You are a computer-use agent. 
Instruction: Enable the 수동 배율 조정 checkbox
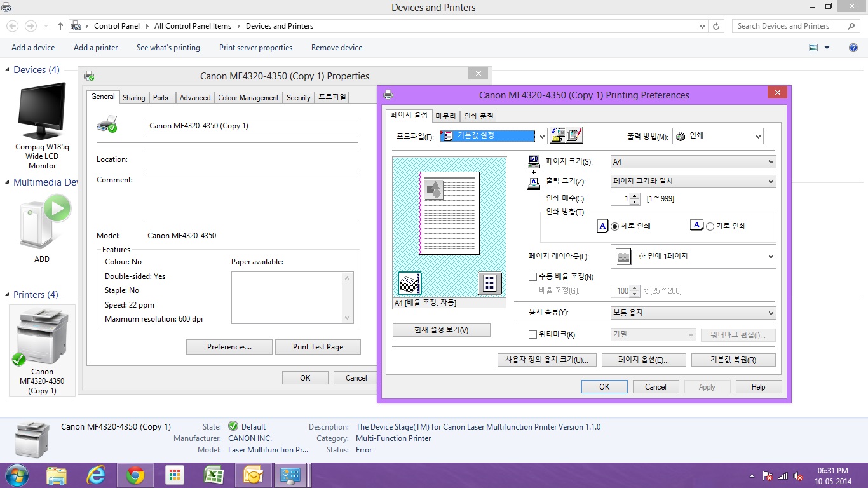point(533,277)
